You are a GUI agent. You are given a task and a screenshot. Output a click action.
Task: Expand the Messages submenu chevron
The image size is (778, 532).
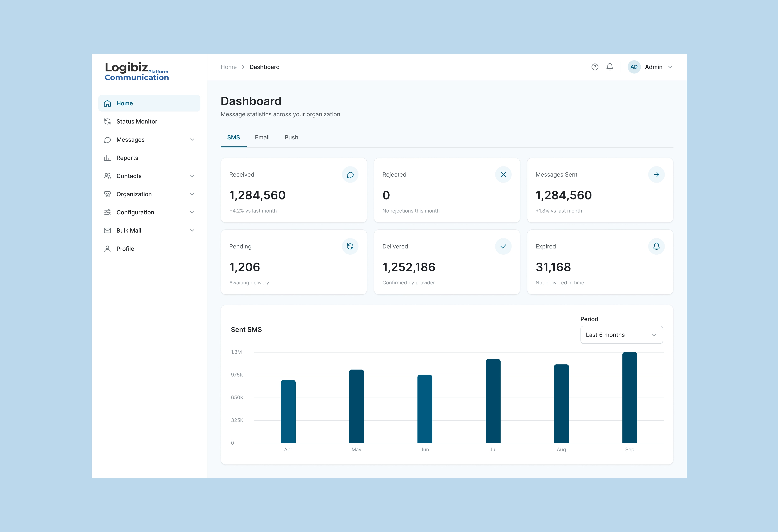click(192, 140)
